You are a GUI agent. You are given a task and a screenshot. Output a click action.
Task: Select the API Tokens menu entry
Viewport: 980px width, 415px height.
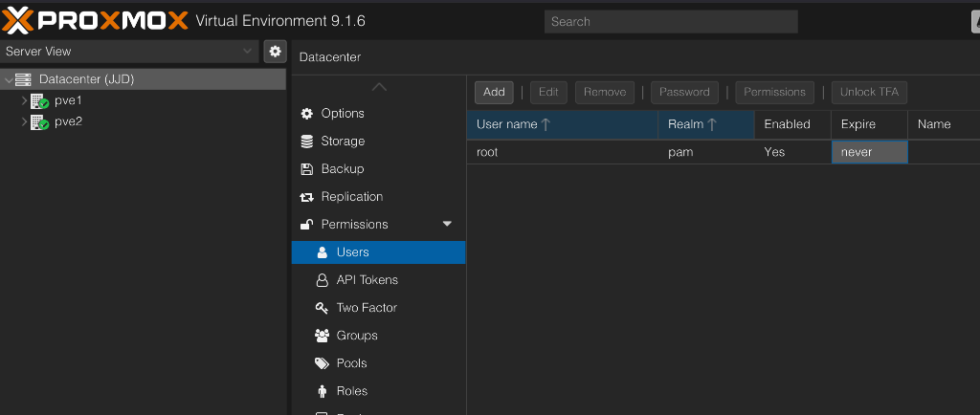(378, 280)
